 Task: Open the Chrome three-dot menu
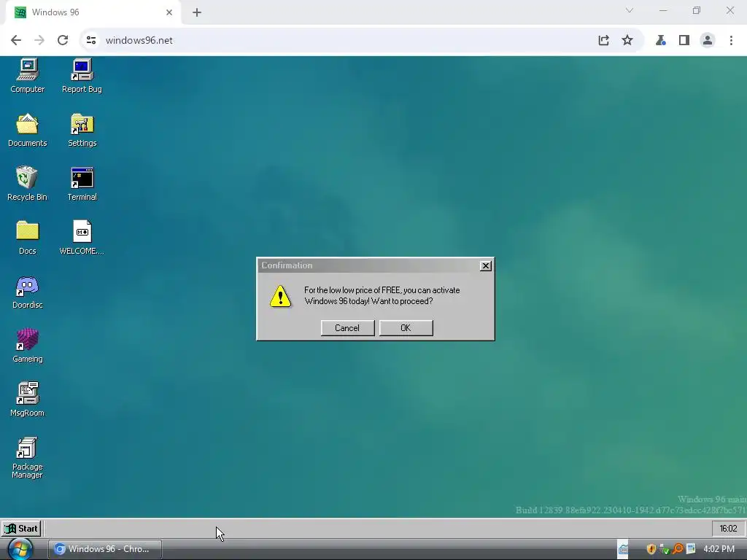731,40
